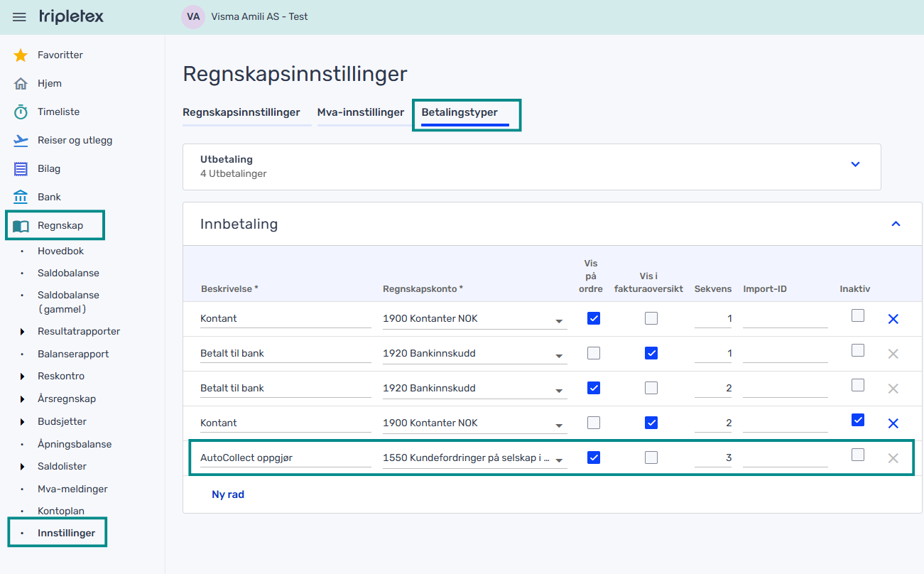Click the Sekvens field of AutoCollect row
Image resolution: width=924 pixels, height=574 pixels.
pos(713,458)
